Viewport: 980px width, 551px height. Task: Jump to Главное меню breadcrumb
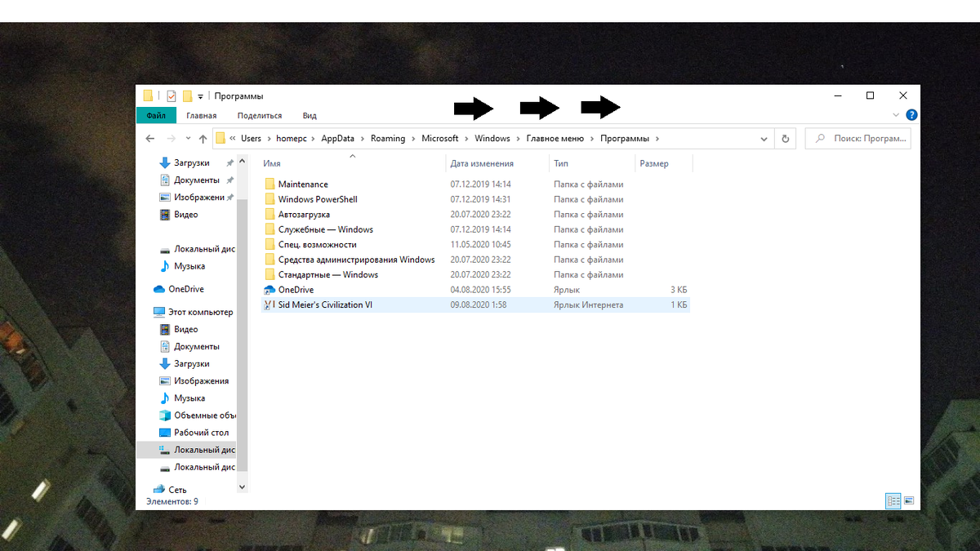[555, 139]
